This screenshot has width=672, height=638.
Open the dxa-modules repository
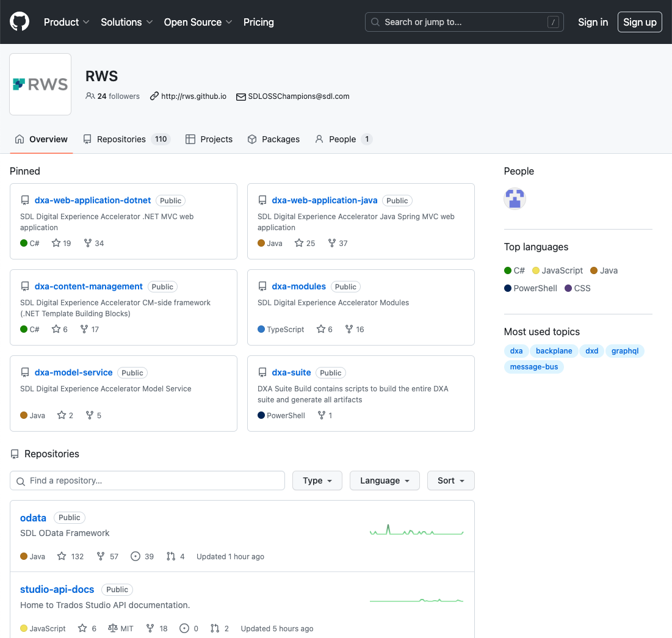298,286
